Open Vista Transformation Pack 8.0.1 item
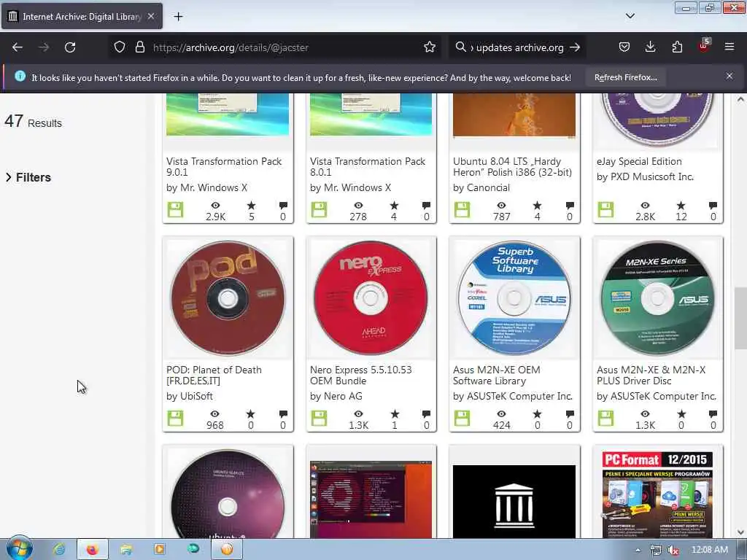This screenshot has height=560, width=747. tap(368, 167)
